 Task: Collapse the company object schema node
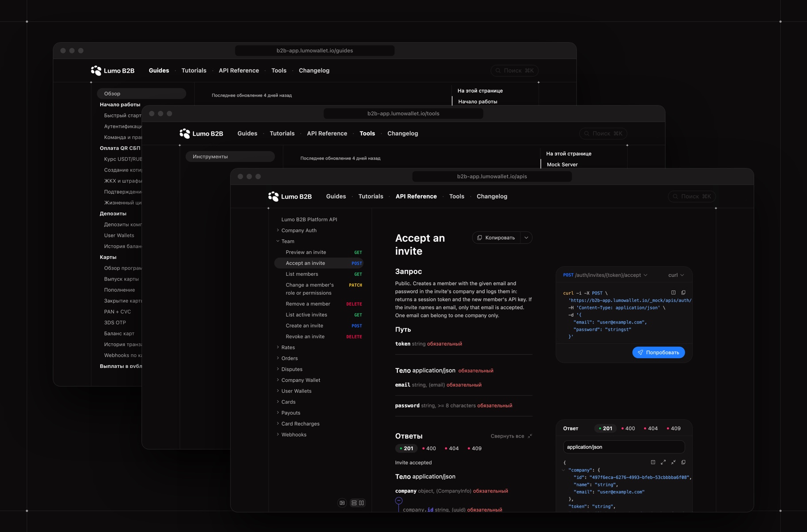399,501
